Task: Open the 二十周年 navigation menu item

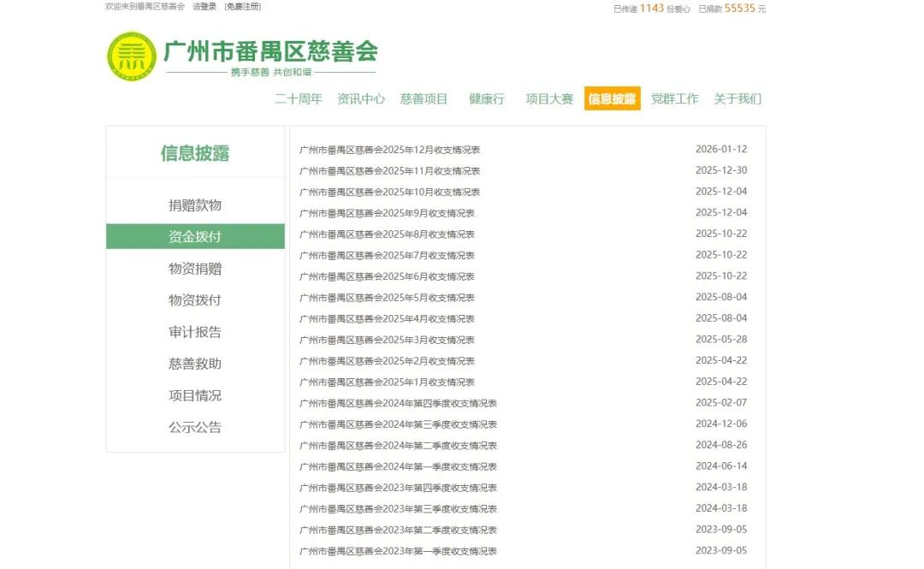Action: (x=299, y=98)
